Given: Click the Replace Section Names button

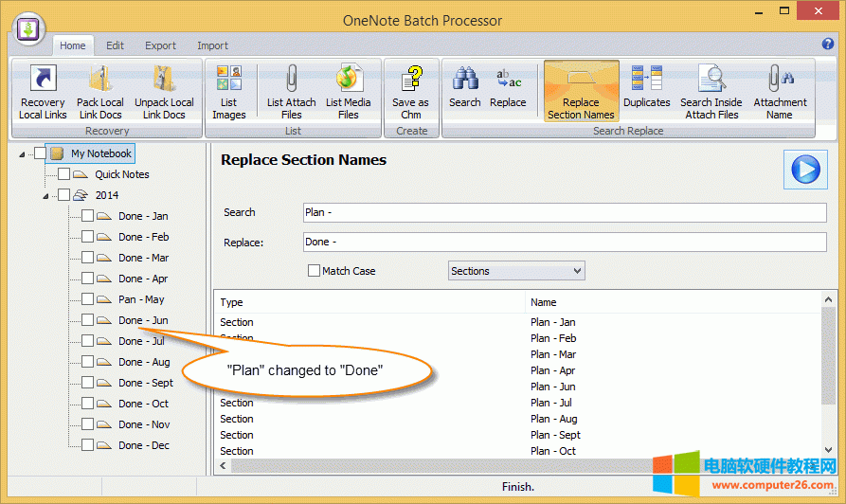Looking at the screenshot, I should pos(581,92).
